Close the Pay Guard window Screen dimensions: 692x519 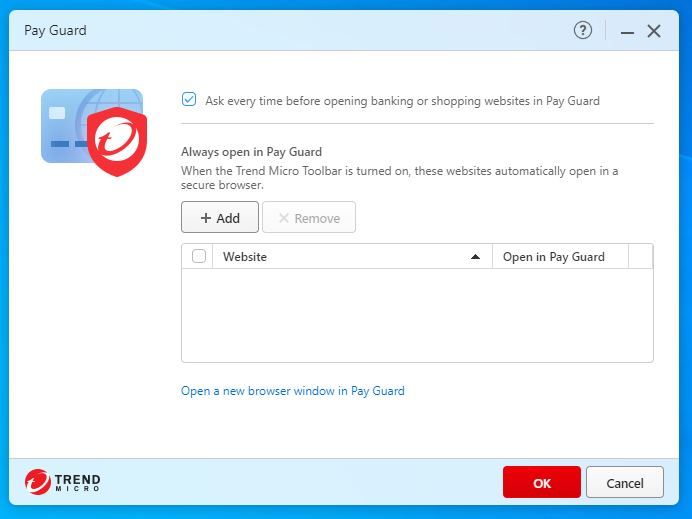point(654,31)
